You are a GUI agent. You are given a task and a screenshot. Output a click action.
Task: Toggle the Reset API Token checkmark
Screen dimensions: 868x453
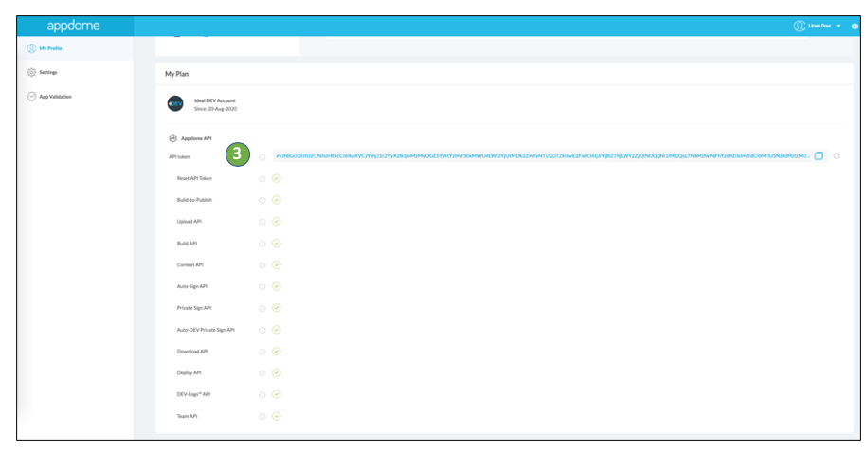pos(277,178)
